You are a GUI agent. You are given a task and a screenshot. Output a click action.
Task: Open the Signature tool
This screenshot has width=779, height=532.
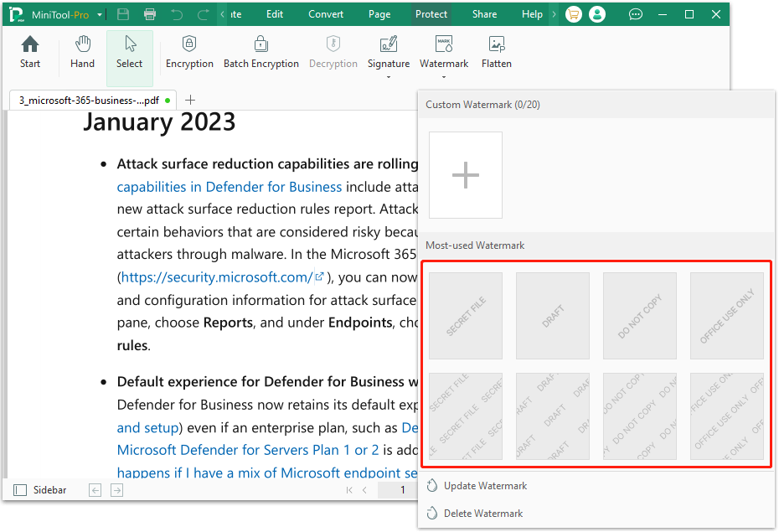389,52
